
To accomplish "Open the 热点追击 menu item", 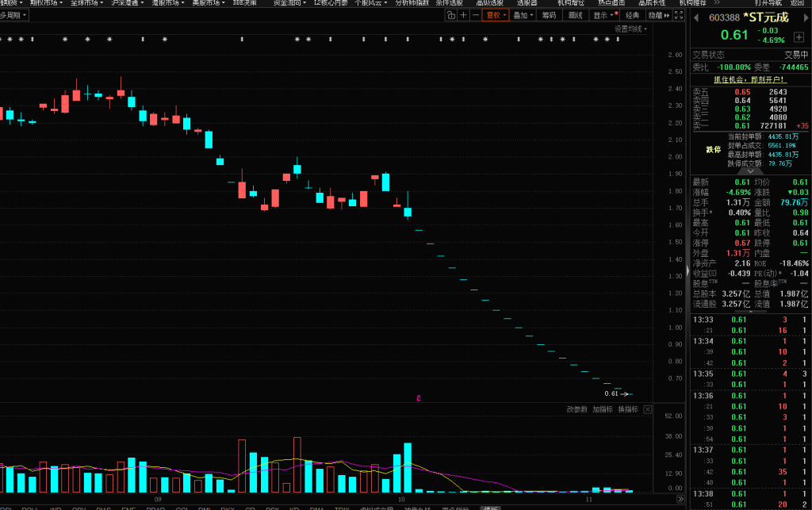I will coord(610,3).
